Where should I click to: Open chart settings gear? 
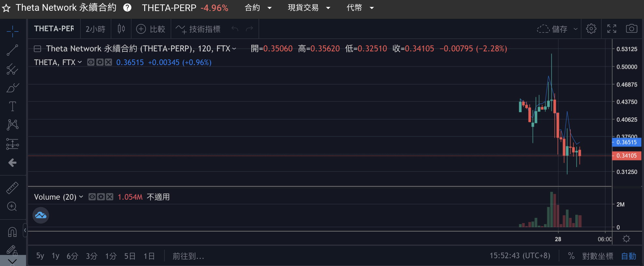coord(591,29)
